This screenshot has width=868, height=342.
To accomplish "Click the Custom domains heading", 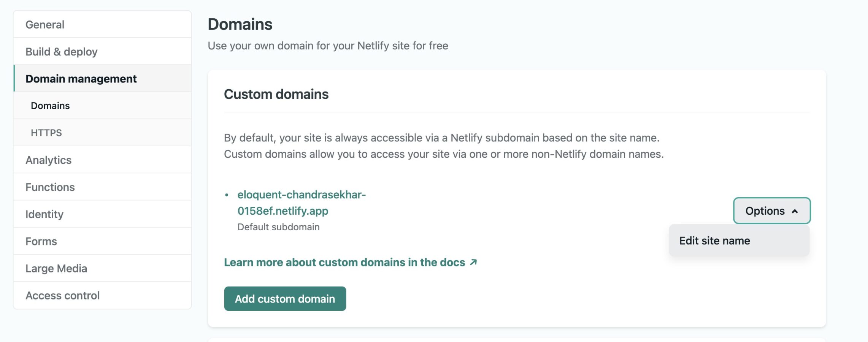I will point(276,94).
